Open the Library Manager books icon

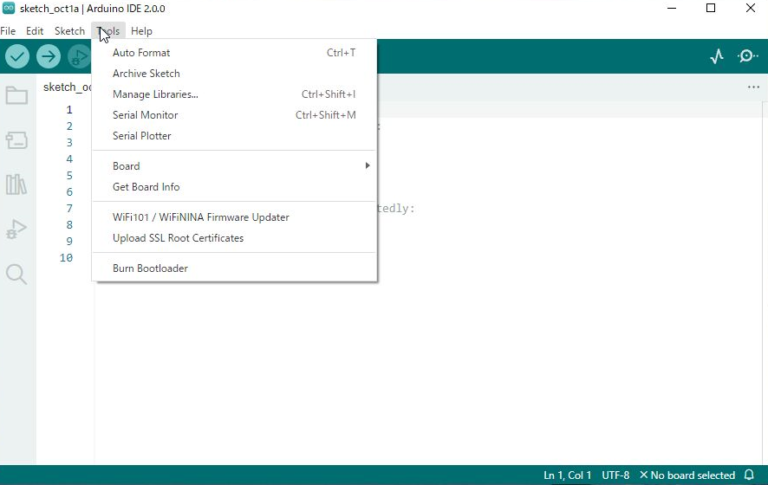click(17, 185)
